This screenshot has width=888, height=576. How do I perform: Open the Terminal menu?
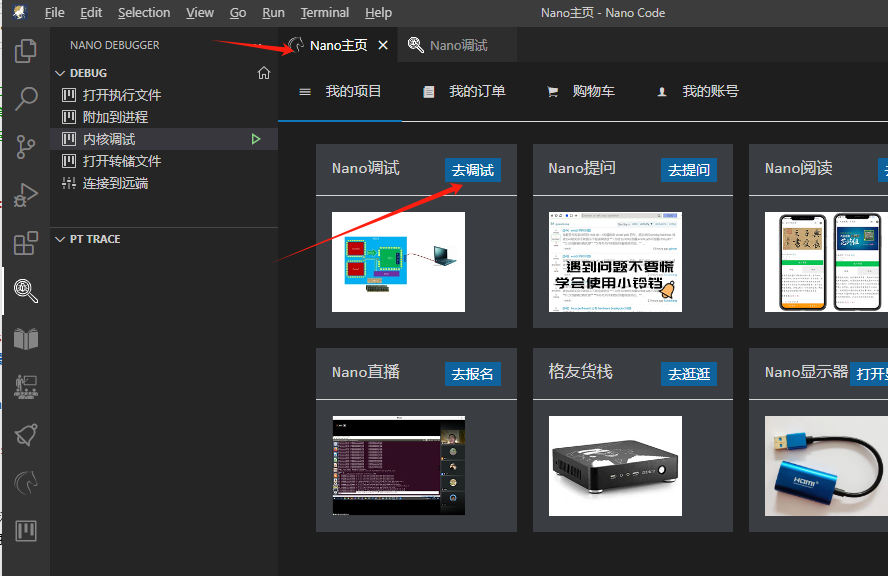point(325,12)
